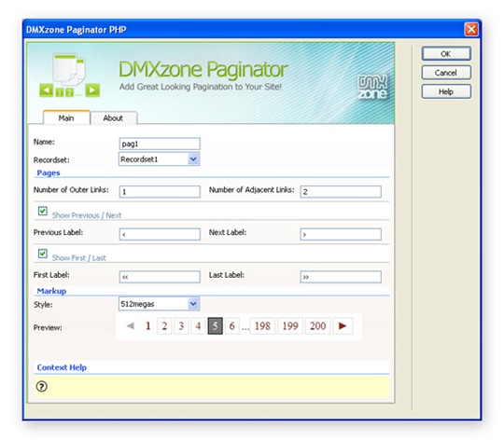
Task: Toggle Show Previous / Next checkbox
Action: pos(42,211)
